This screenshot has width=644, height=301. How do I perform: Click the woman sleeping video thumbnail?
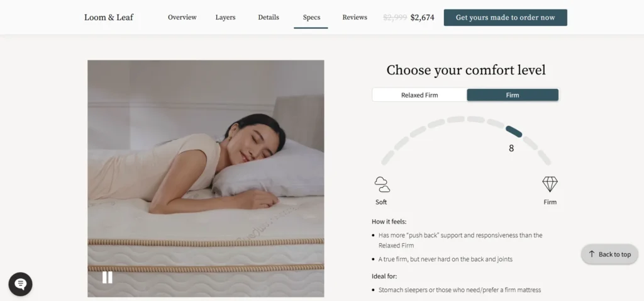206,178
